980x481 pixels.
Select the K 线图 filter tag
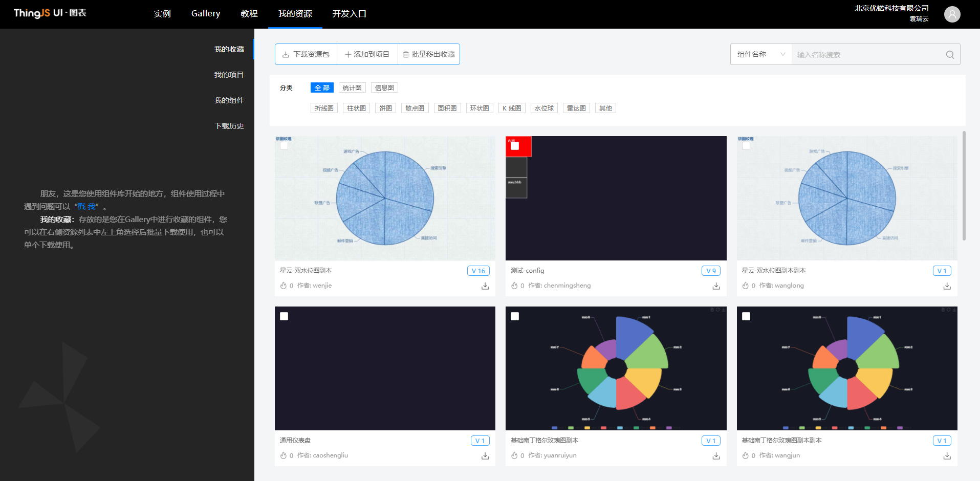tap(512, 108)
